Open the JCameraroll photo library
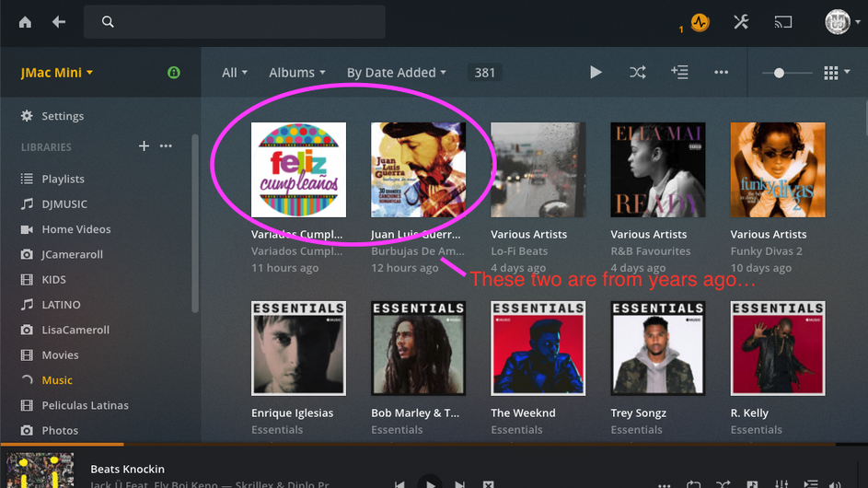The height and width of the screenshot is (488, 868). [72, 254]
